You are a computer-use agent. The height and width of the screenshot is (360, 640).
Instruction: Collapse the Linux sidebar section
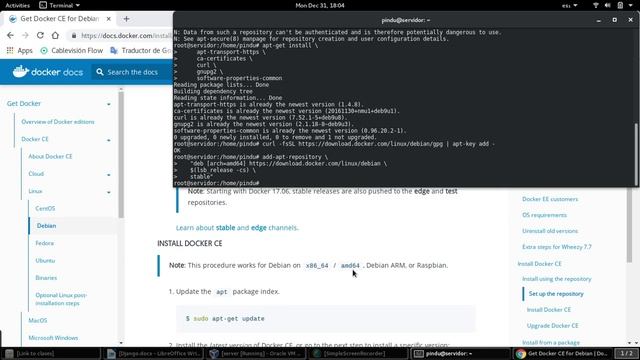click(109, 192)
